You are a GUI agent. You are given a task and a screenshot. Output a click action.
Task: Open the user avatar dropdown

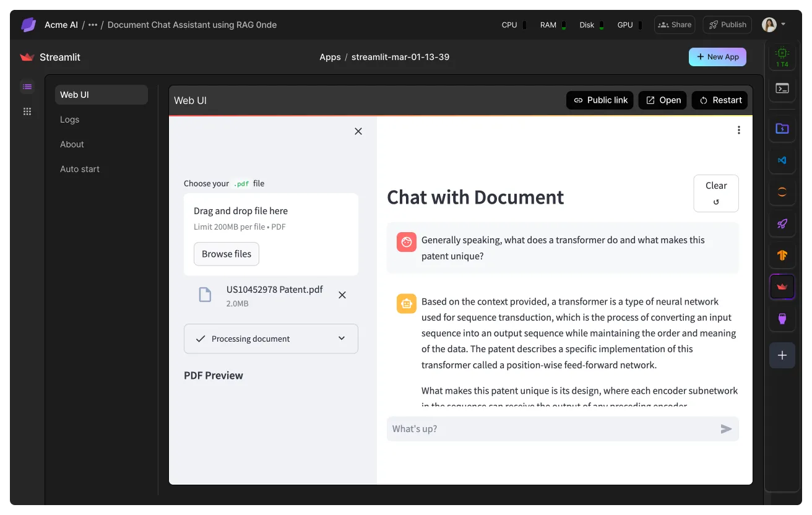coord(774,25)
